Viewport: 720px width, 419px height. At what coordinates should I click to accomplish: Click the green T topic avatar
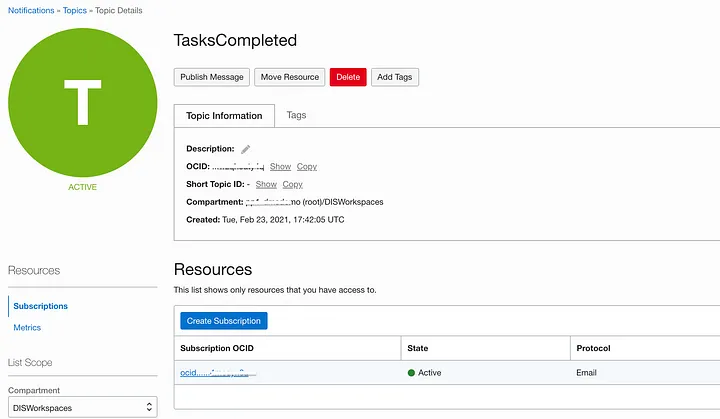click(x=83, y=103)
